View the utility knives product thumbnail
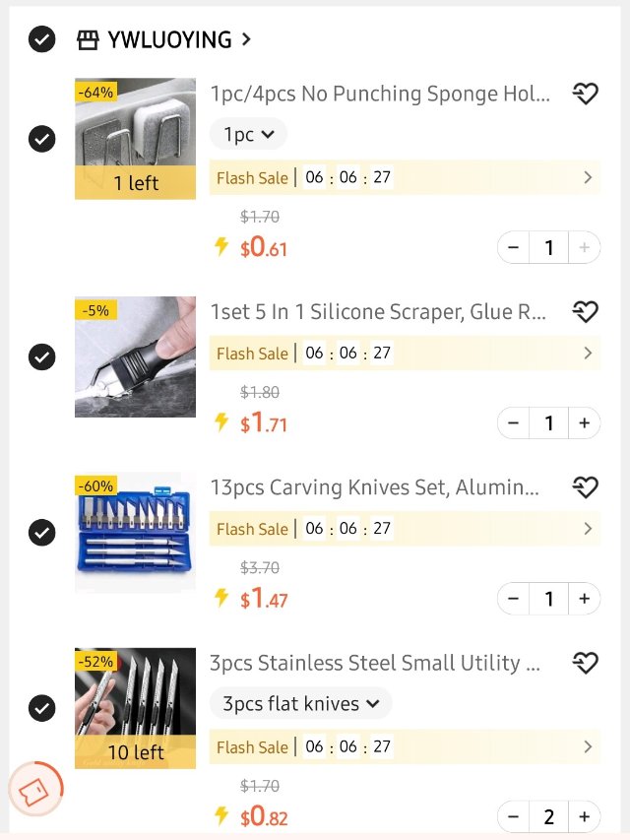 [x=135, y=708]
